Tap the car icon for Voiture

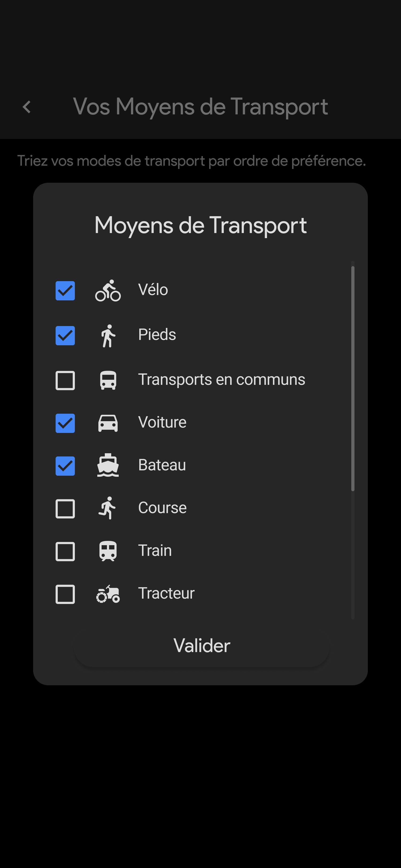[x=108, y=423]
